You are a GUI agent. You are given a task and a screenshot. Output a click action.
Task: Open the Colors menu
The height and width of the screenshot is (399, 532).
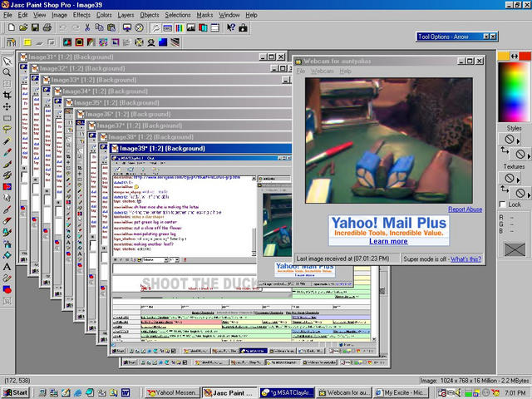[x=104, y=15]
